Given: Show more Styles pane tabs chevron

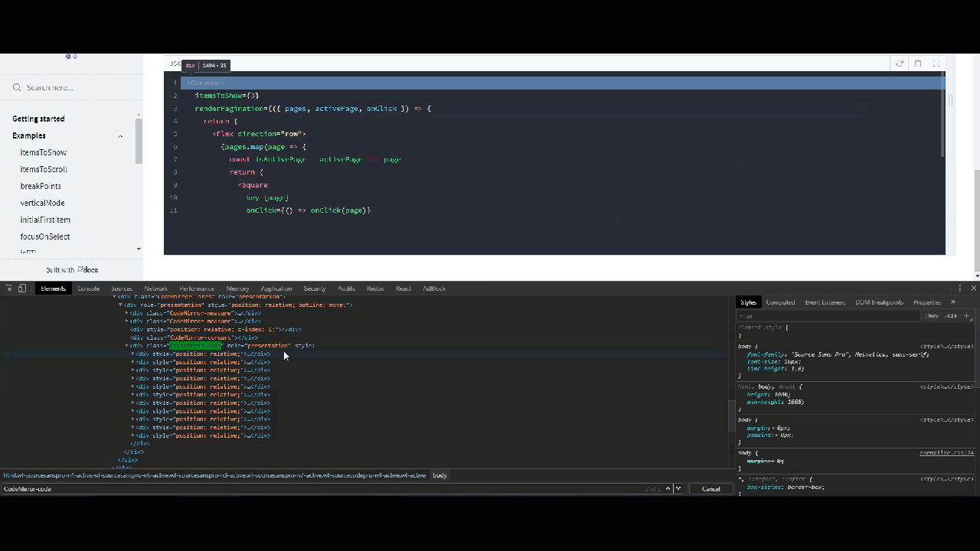Looking at the screenshot, I should pyautogui.click(x=953, y=302).
